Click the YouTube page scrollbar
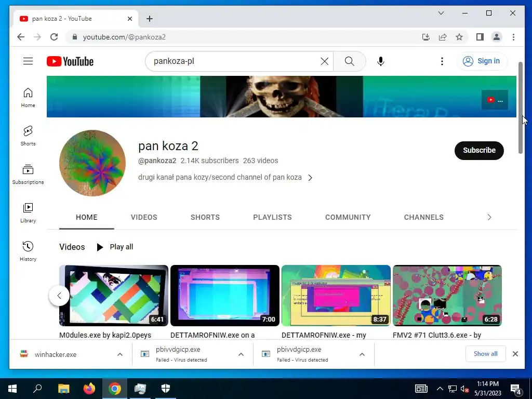The height and width of the screenshot is (399, 532). [x=521, y=108]
